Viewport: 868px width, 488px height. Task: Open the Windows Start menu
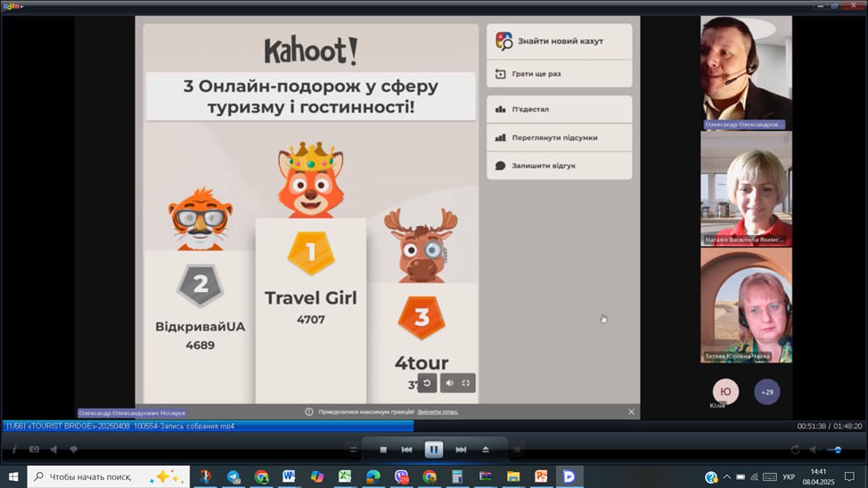pyautogui.click(x=13, y=476)
